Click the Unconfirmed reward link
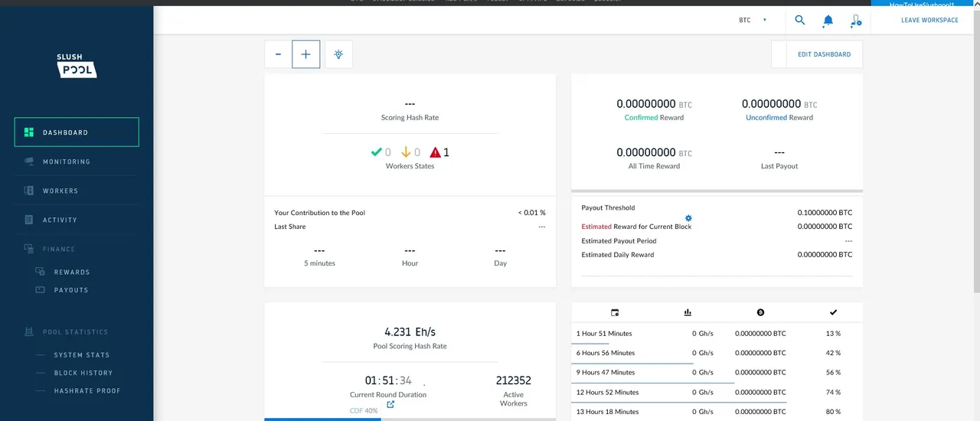 (x=768, y=118)
